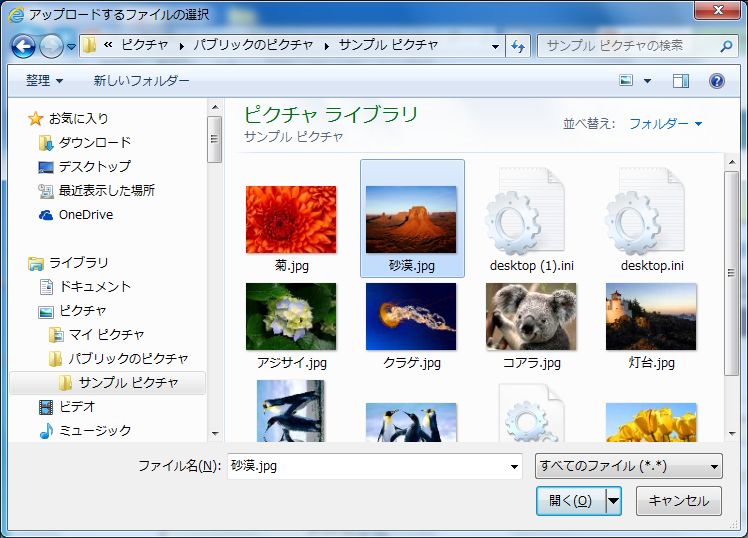The height and width of the screenshot is (538, 748).
Task: Open the view options dropdown arrow
Action: click(647, 81)
